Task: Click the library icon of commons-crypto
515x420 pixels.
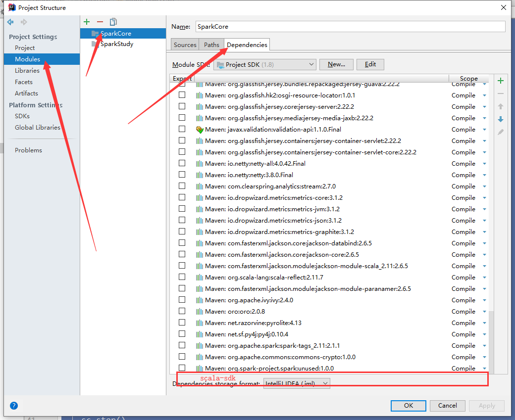Action: (200, 357)
